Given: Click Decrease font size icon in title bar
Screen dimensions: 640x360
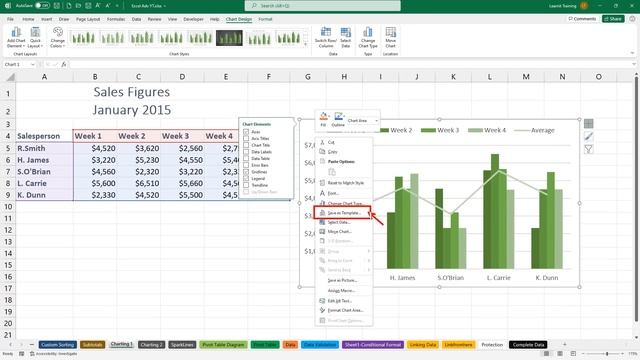Looking at the screenshot, I should (x=108, y=6).
